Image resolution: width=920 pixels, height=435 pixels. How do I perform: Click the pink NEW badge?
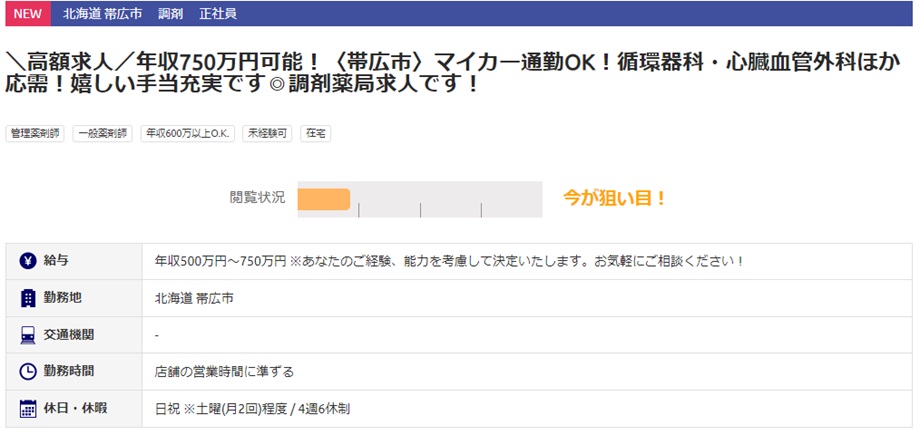pyautogui.click(x=27, y=14)
